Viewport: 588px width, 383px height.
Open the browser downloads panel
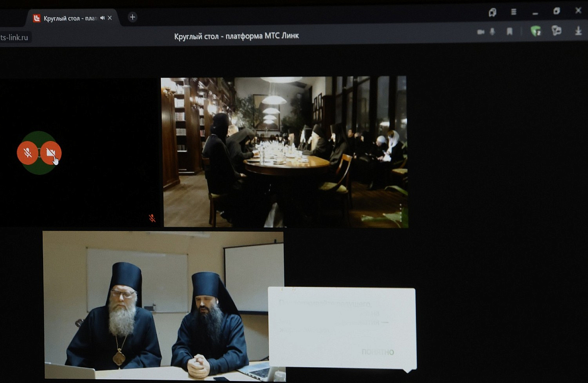point(578,30)
